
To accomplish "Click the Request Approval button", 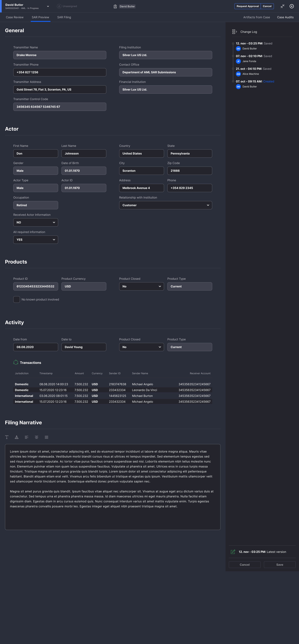I will point(247,6).
